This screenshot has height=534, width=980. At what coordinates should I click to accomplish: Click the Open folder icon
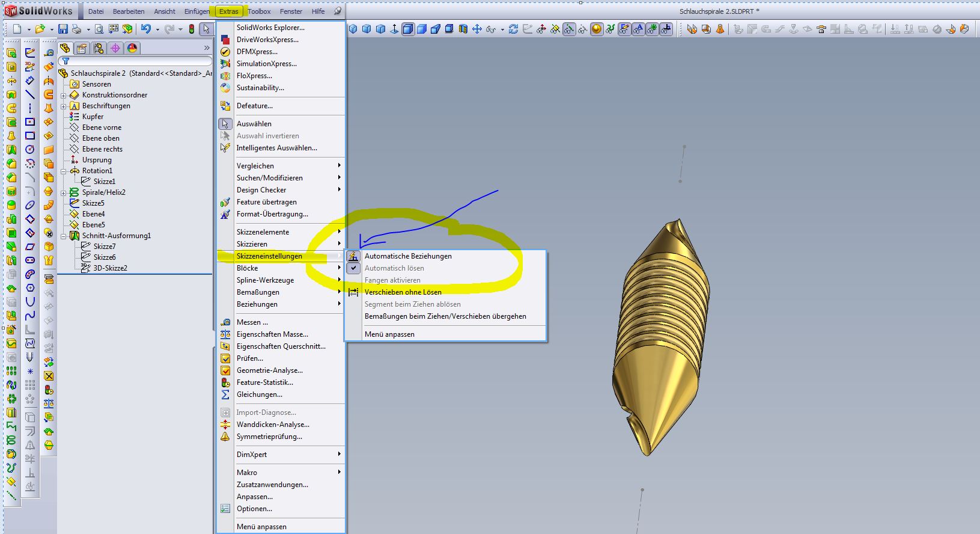40,29
